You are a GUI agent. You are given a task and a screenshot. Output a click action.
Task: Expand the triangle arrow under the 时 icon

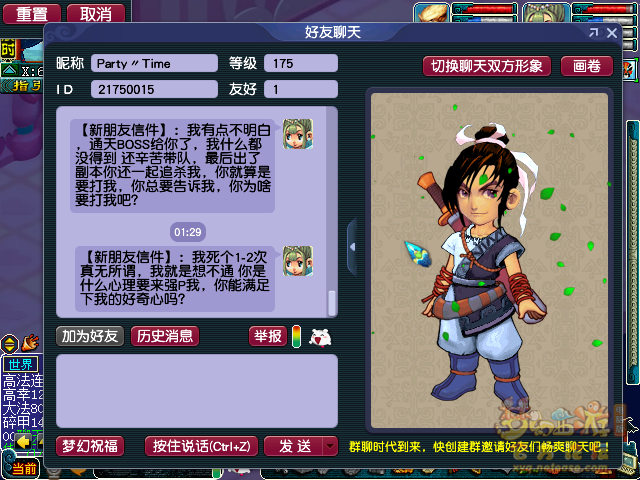coord(8,70)
